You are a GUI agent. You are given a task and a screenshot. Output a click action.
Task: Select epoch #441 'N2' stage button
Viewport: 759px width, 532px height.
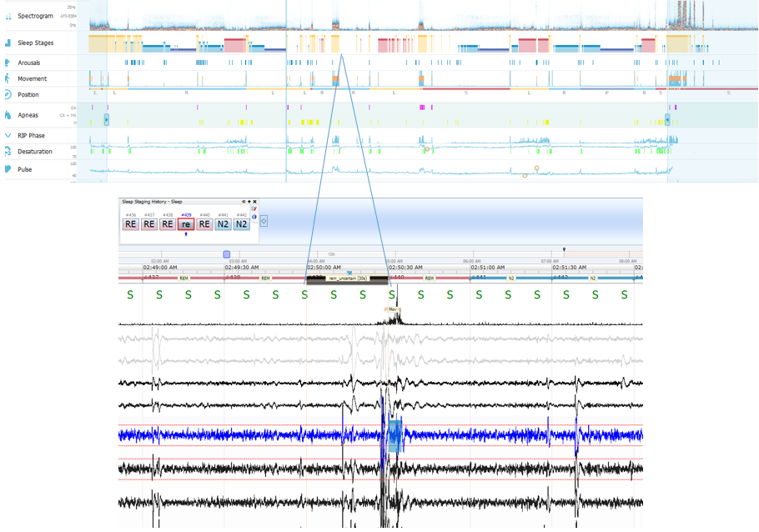coord(223,224)
